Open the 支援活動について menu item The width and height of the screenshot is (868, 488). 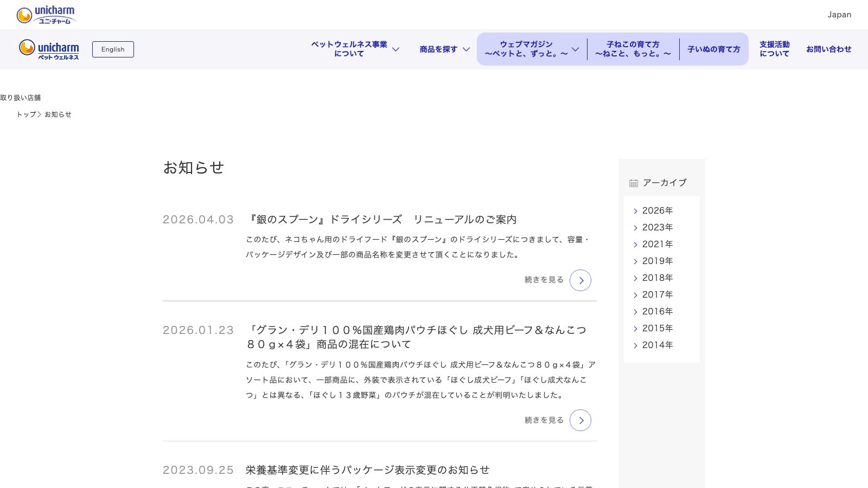click(x=775, y=49)
